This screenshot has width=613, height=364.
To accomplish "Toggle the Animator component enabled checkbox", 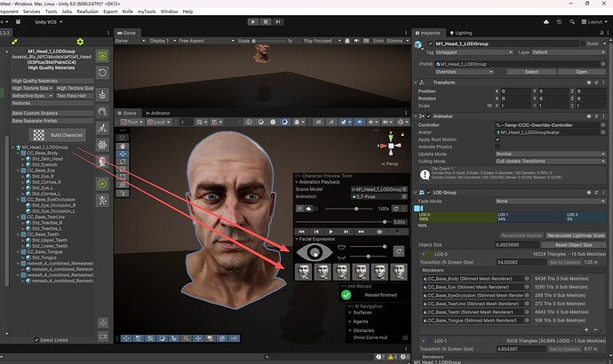I will coord(428,116).
